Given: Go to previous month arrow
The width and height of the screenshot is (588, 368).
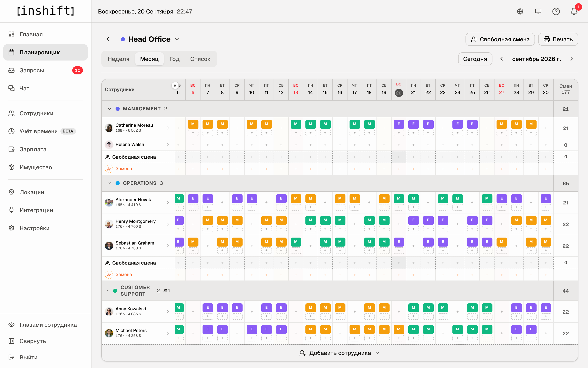Looking at the screenshot, I should click(501, 59).
